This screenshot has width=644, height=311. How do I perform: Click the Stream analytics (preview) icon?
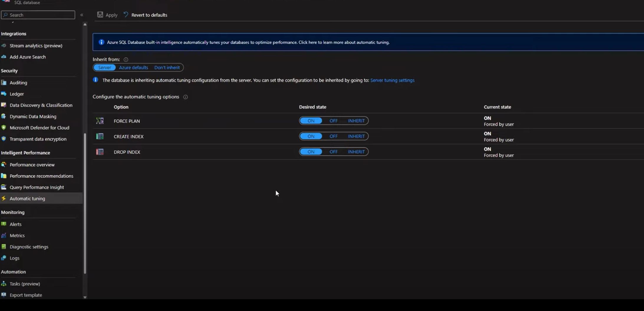pyautogui.click(x=4, y=46)
